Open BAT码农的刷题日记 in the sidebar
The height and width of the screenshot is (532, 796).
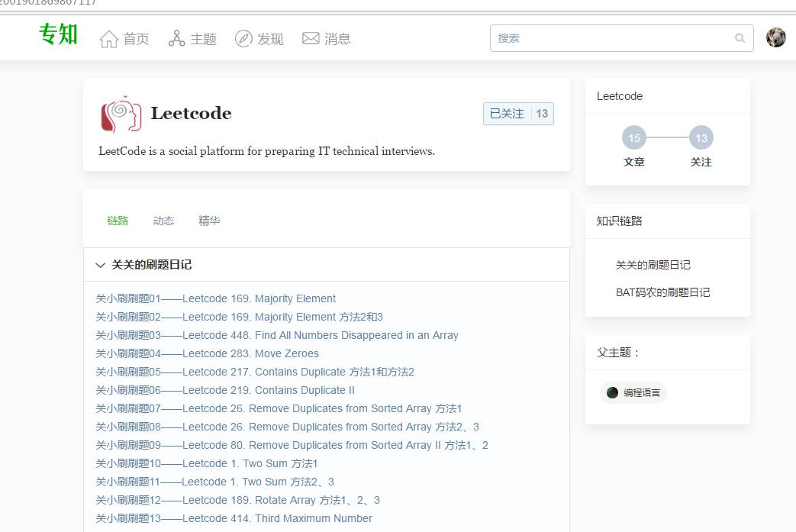coord(662,292)
